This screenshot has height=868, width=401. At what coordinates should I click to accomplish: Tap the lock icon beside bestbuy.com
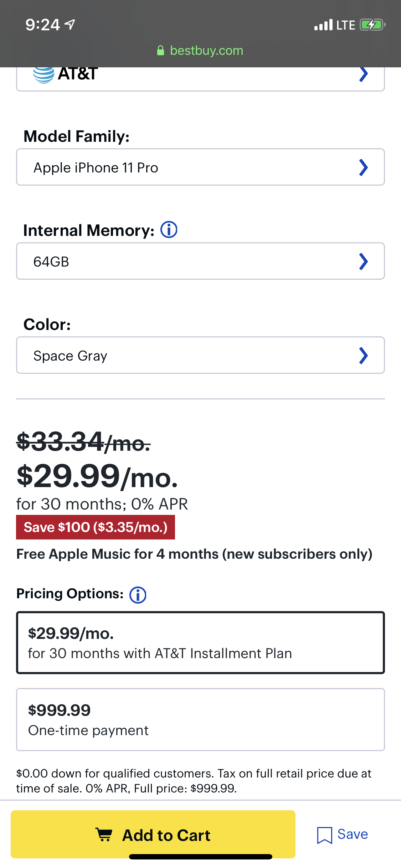(x=161, y=51)
